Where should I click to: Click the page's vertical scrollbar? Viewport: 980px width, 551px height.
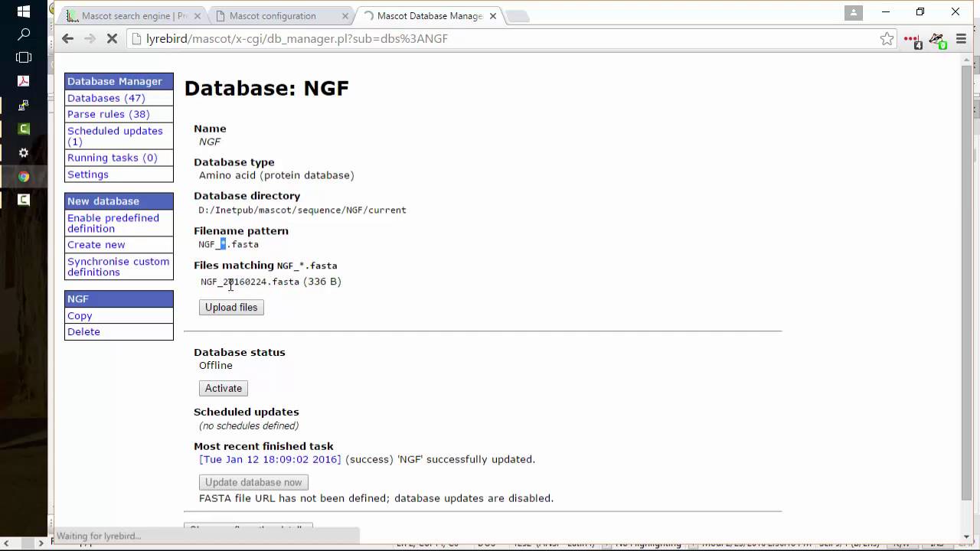point(966,283)
